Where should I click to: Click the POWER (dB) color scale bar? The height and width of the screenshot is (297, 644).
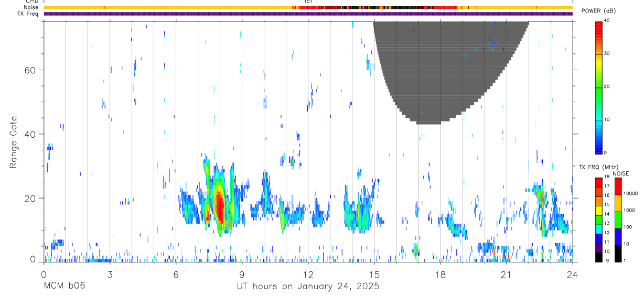(x=599, y=87)
